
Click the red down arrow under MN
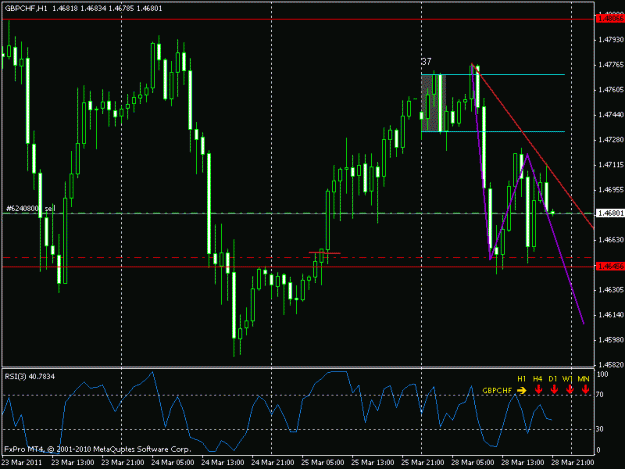pos(585,390)
